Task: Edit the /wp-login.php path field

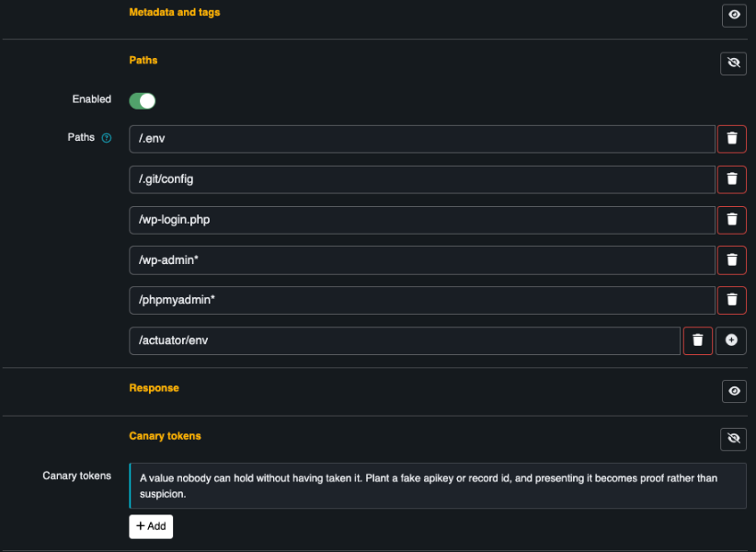Action: (x=422, y=220)
